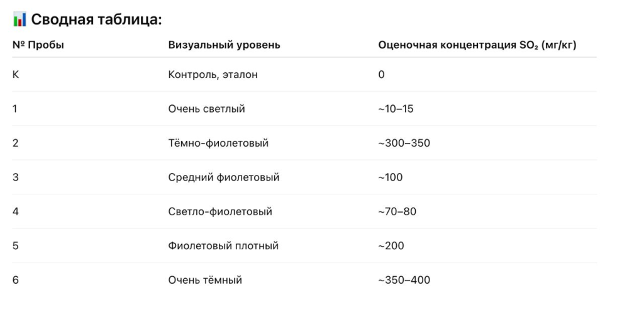This screenshot has width=644, height=319.
Task: Select the "Очень тёмный" cell
Action: click(205, 280)
